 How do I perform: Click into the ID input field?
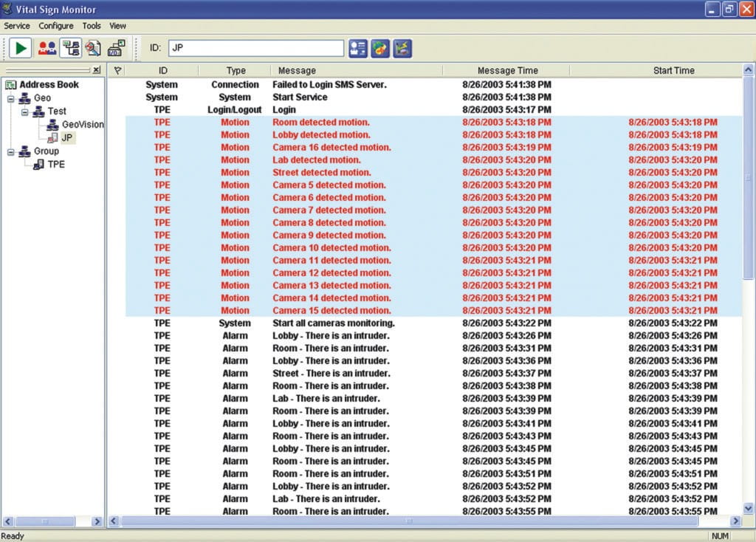255,48
